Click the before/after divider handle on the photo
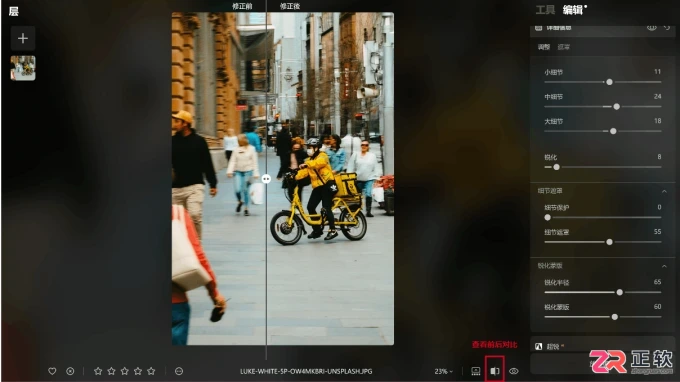 click(266, 179)
